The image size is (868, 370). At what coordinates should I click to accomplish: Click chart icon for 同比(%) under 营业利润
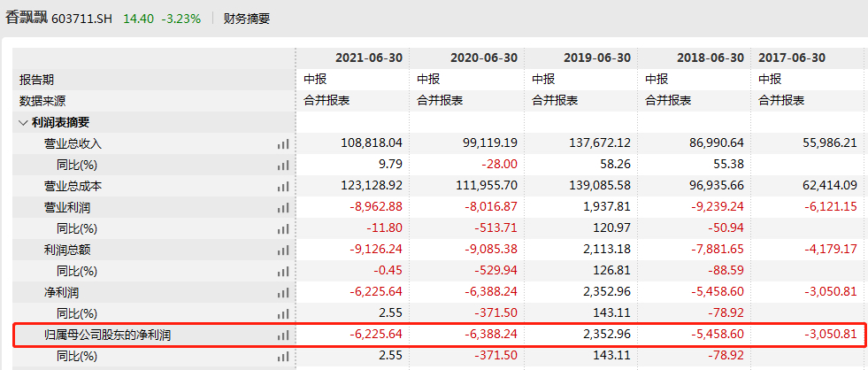point(283,228)
